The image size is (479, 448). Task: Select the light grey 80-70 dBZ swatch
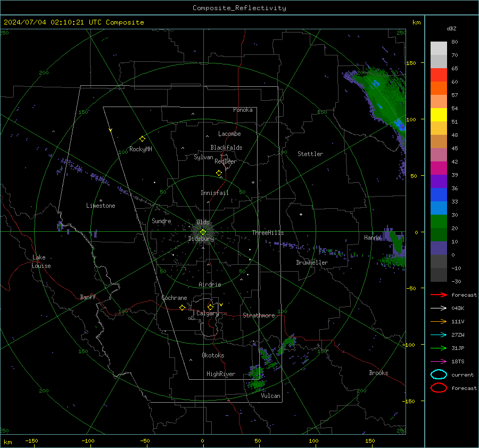tap(439, 48)
